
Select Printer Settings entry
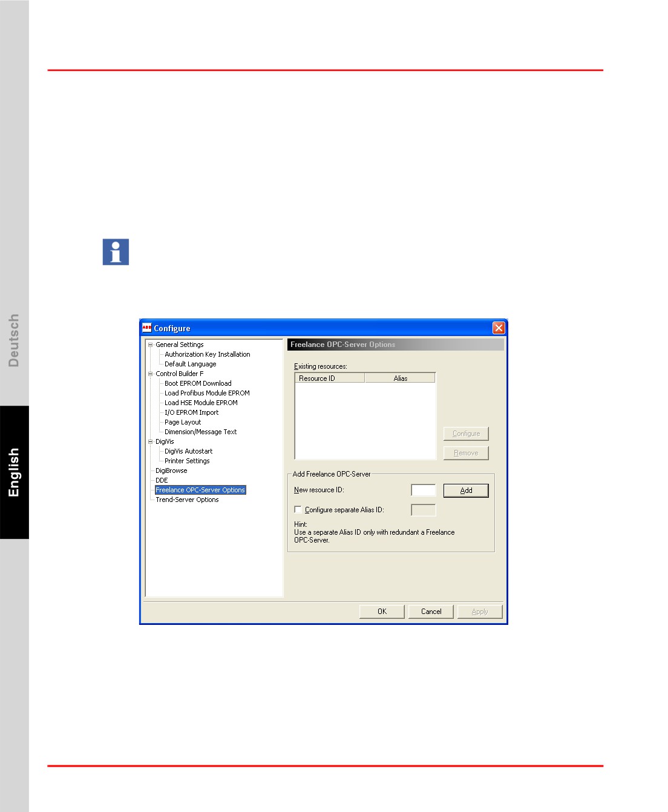point(187,461)
